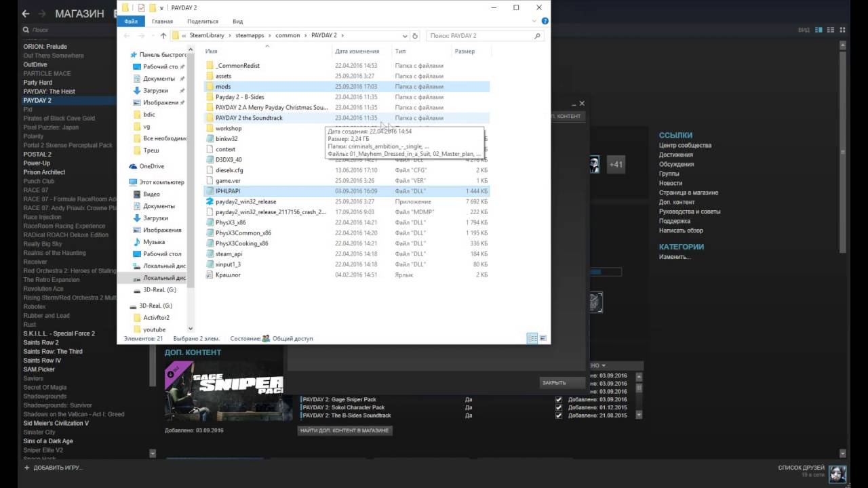
Task: Open quick access toolbar customize dropdown
Action: tap(162, 7)
